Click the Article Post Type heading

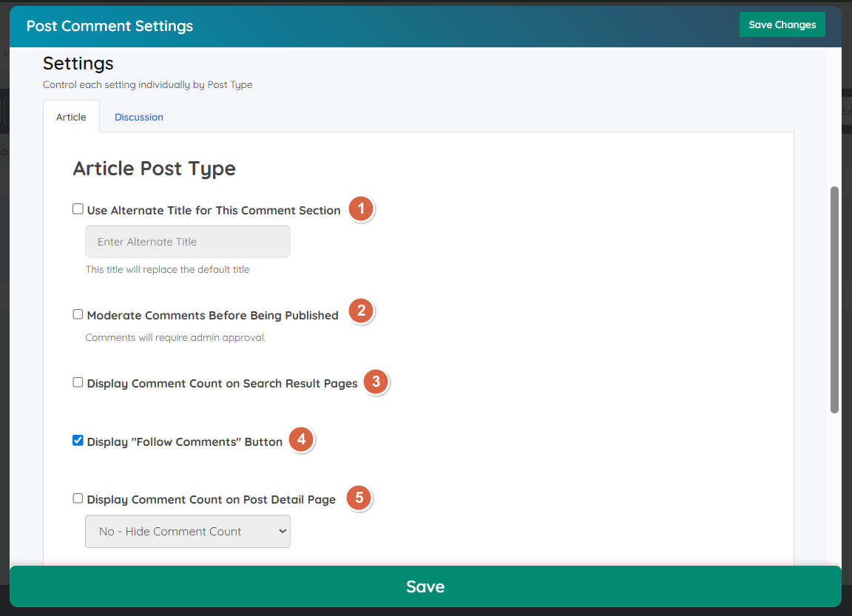pyautogui.click(x=155, y=169)
